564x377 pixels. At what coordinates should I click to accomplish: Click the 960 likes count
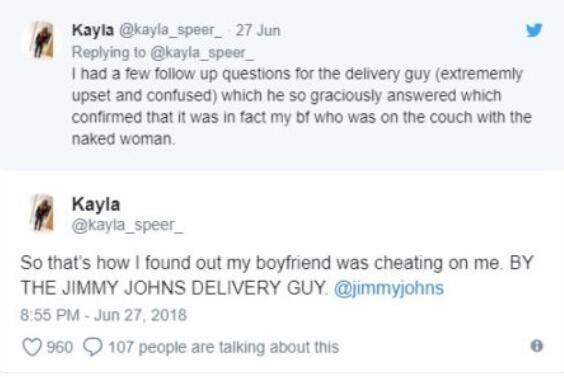(x=60, y=347)
